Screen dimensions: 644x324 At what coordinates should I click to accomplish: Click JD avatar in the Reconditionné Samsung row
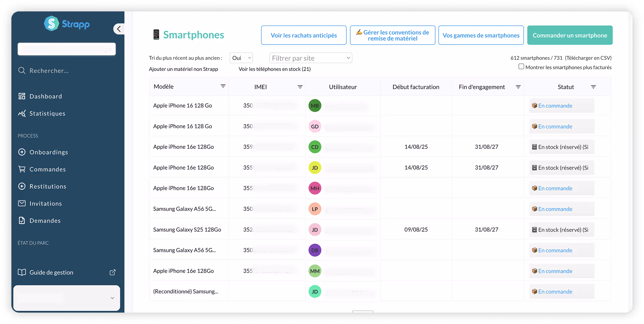315,292
